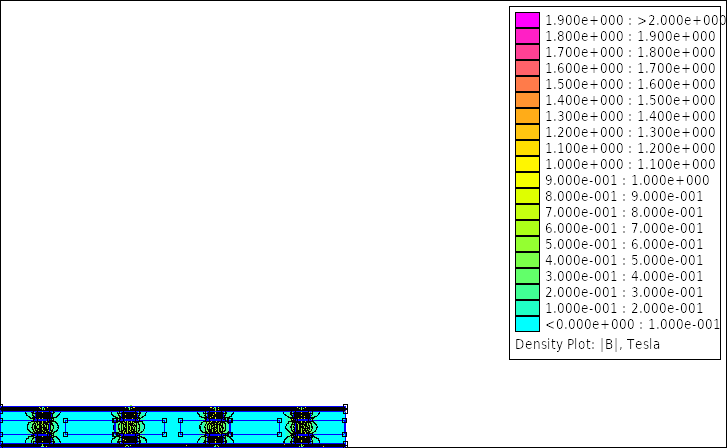The width and height of the screenshot is (727, 448).
Task: Pick the swatch for 8.000e-001 : 9.000e-001
Action: click(527, 196)
